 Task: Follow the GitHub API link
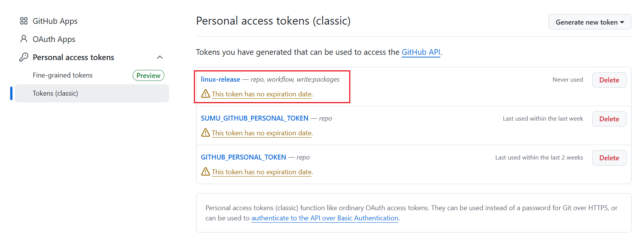421,52
